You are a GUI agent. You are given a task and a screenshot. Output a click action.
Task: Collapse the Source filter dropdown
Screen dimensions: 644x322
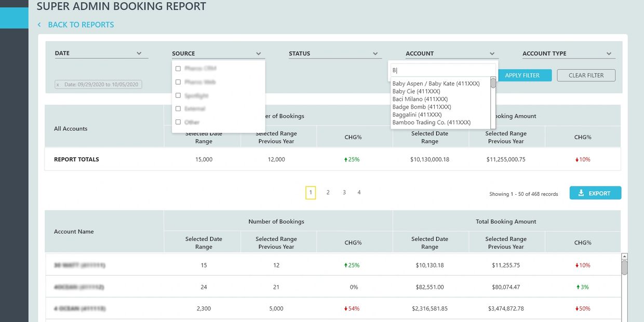(x=258, y=53)
